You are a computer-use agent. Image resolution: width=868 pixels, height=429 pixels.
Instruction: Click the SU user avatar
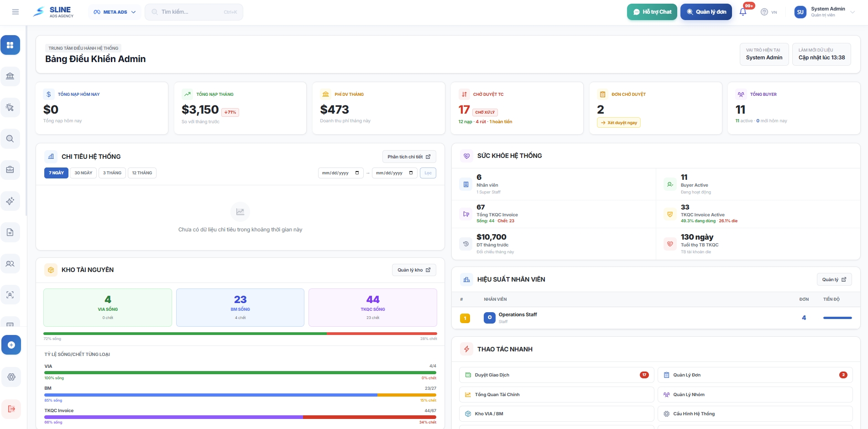tap(800, 12)
